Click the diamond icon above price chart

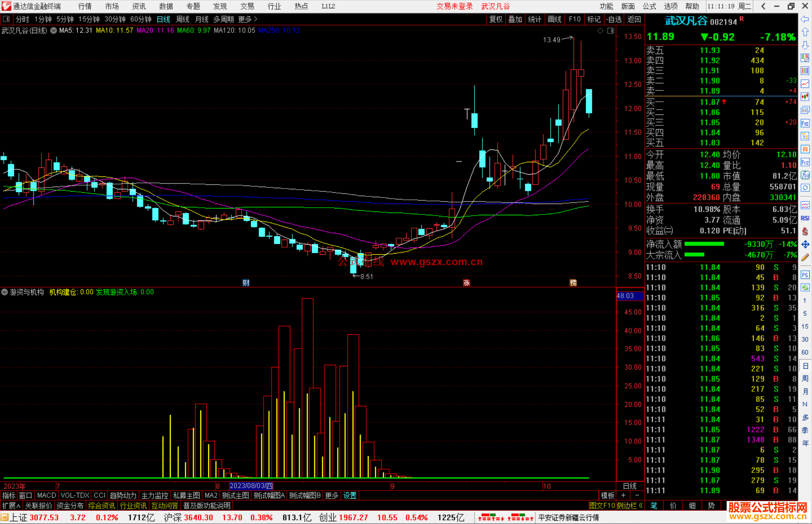click(600, 31)
